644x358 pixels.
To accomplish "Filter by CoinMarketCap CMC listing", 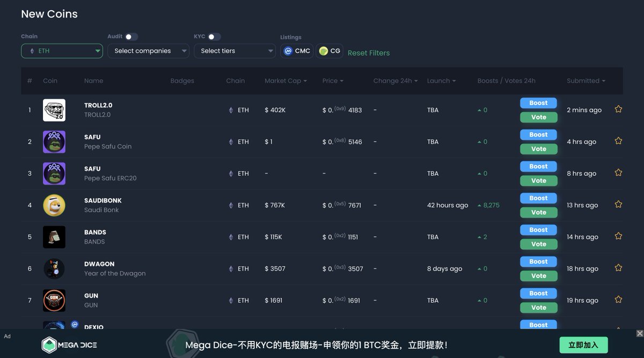I will pyautogui.click(x=297, y=51).
